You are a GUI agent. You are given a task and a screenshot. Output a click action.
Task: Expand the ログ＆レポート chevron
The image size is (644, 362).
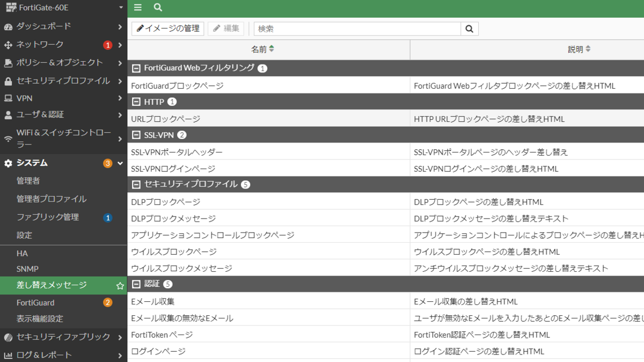[x=120, y=355]
